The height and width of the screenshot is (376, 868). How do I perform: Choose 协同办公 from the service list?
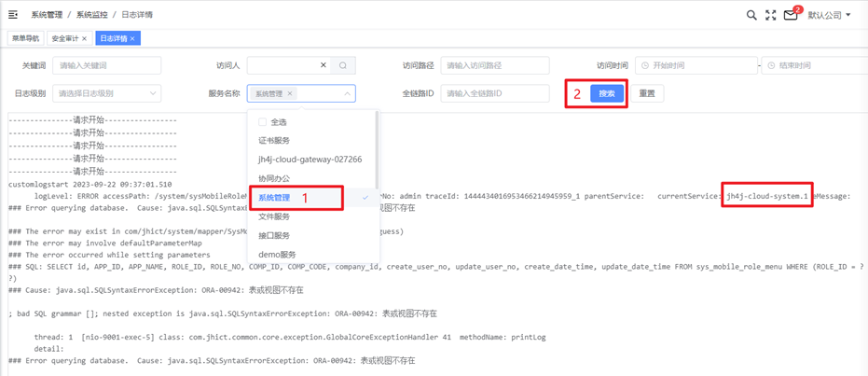pos(313,178)
